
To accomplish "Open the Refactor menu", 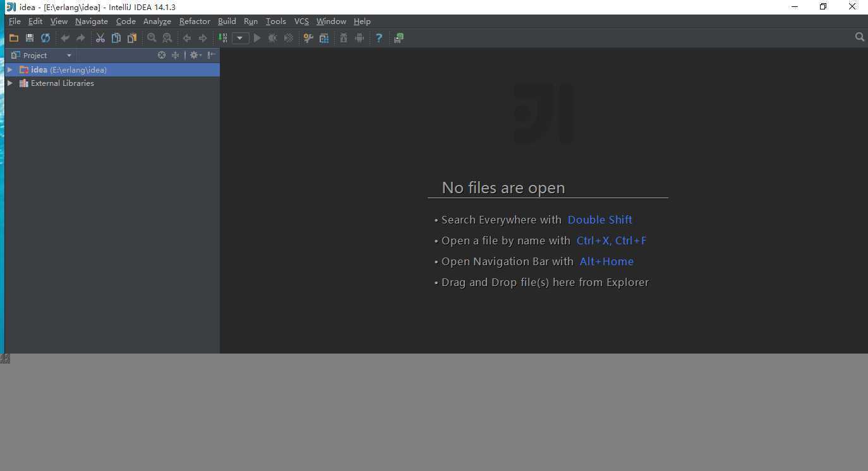I will coord(195,21).
